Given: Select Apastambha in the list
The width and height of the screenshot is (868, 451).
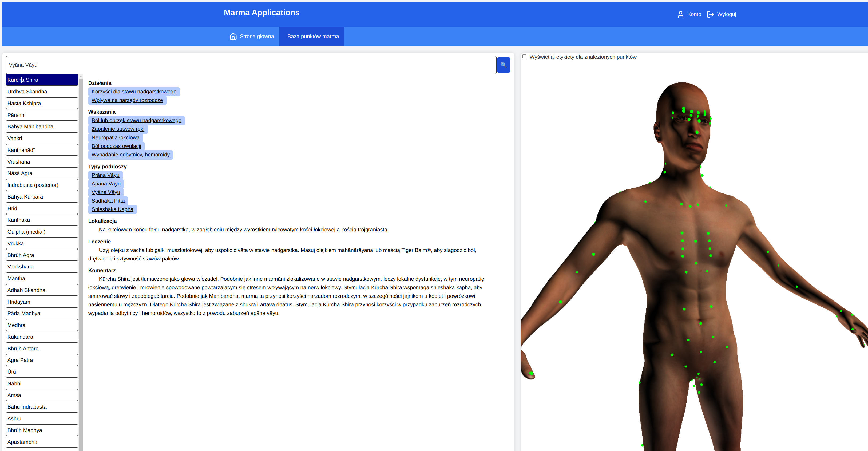Looking at the screenshot, I should coord(42,442).
